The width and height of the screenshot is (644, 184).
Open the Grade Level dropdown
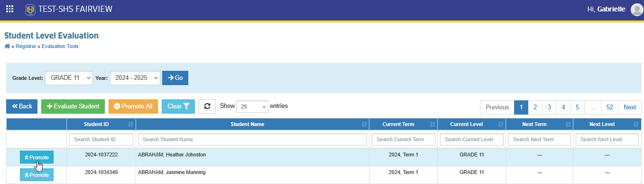tap(69, 77)
